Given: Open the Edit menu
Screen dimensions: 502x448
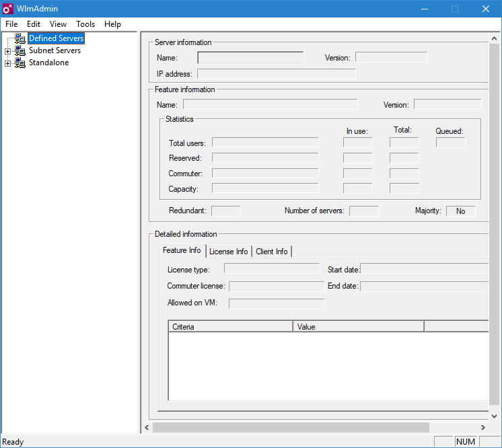Looking at the screenshot, I should tap(34, 24).
